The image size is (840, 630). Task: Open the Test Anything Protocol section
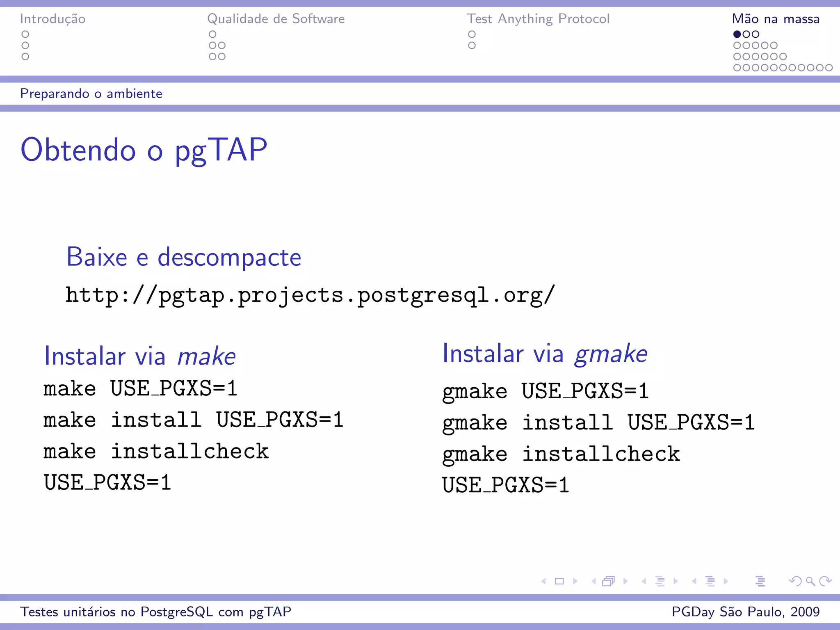(539, 19)
